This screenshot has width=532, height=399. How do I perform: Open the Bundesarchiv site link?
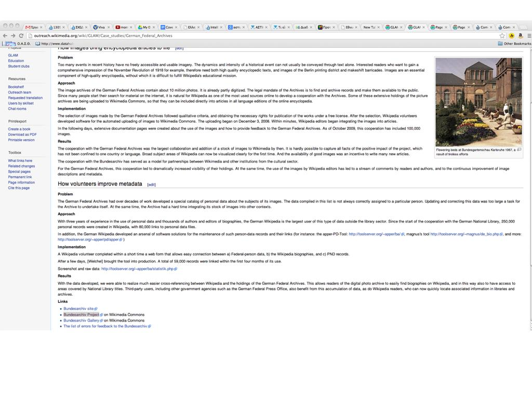(x=80, y=309)
